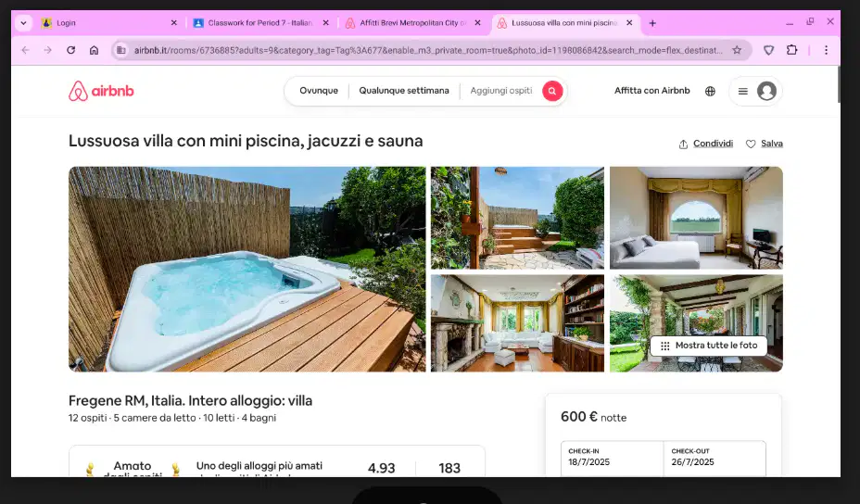This screenshot has width=860, height=504.
Task: Click the browser home icon
Action: [x=94, y=50]
